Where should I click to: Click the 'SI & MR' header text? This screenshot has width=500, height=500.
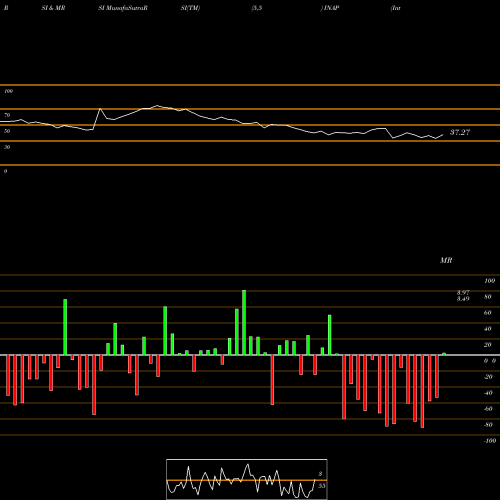pyautogui.click(x=53, y=8)
